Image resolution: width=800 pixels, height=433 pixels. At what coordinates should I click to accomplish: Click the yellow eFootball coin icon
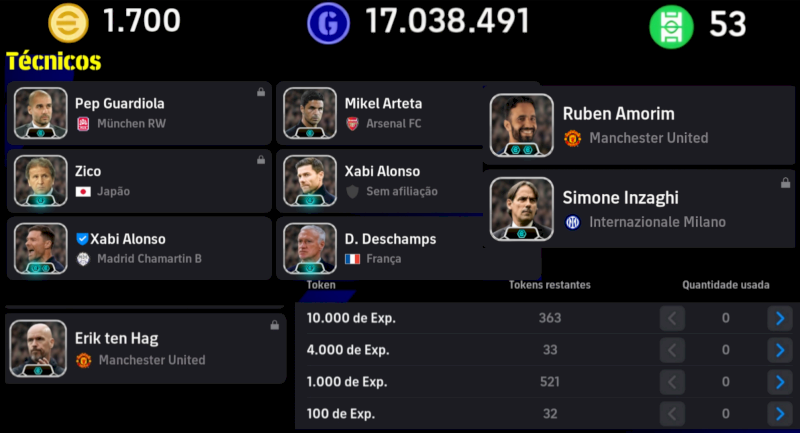tap(69, 24)
